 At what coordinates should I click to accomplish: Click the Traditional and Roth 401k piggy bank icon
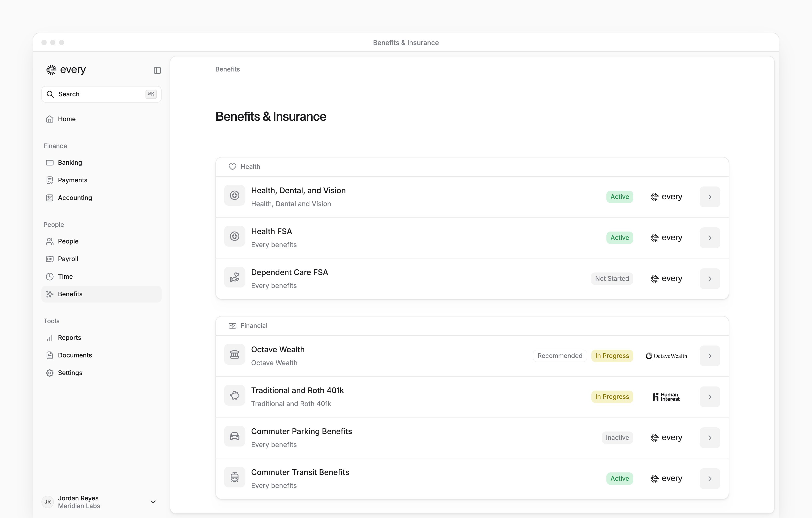click(x=234, y=395)
